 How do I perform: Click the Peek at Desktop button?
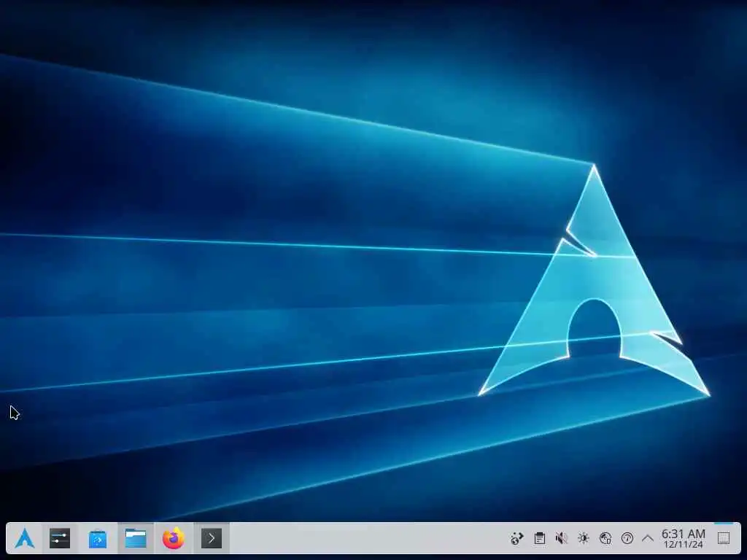724,538
